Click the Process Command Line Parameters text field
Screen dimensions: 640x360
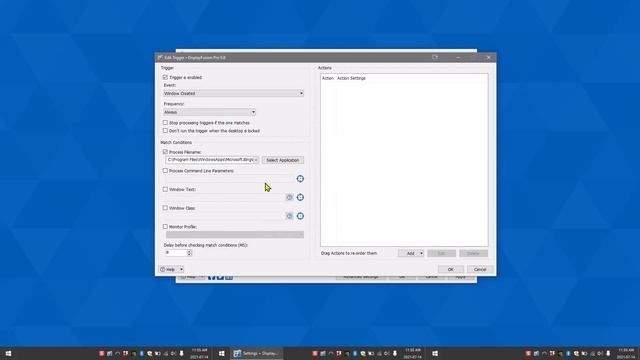point(230,179)
